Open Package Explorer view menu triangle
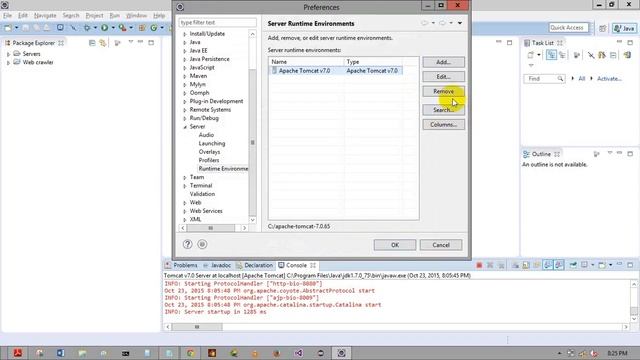The width and height of the screenshot is (640, 360). click(x=131, y=42)
